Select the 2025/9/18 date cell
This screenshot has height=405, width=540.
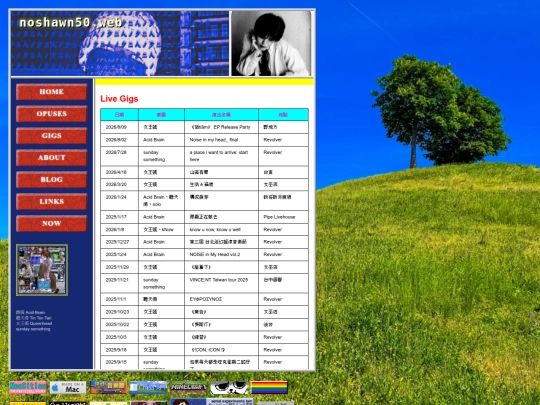click(x=120, y=350)
